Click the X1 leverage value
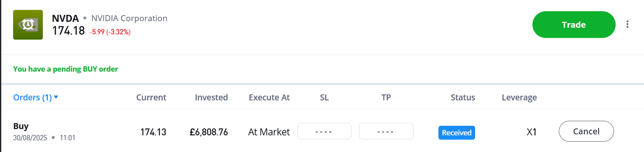This screenshot has height=152, width=644. click(x=531, y=132)
